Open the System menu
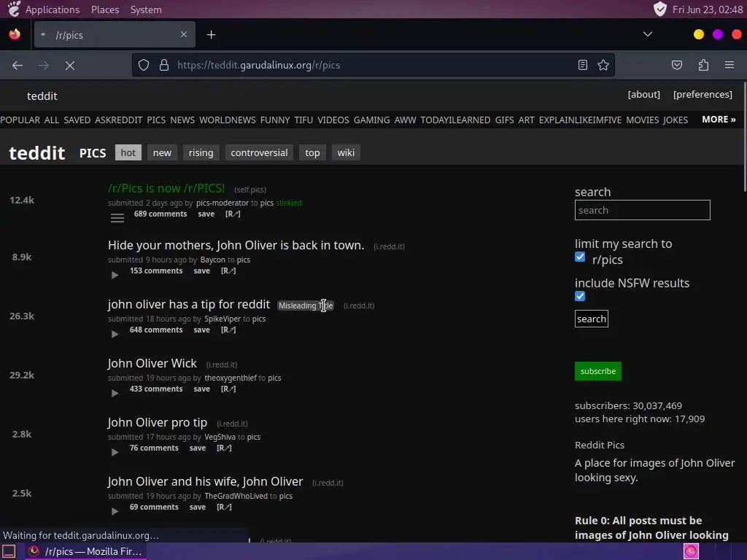 (146, 9)
